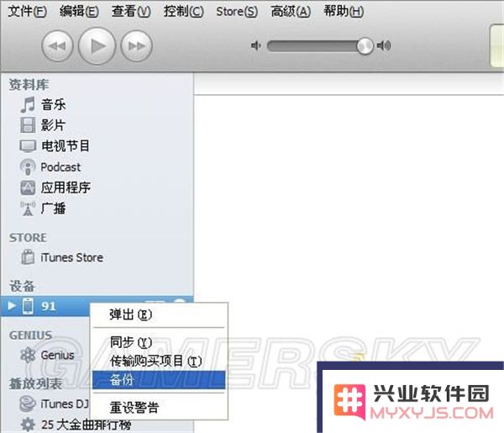Image resolution: width=504 pixels, height=433 pixels.
Task: Click the iTunes DJ disc icon
Action: coord(28,404)
